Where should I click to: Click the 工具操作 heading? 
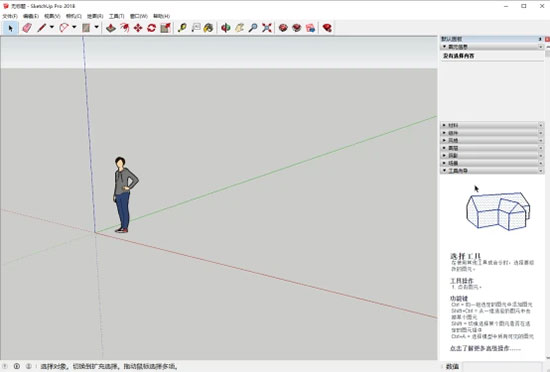tap(462, 281)
